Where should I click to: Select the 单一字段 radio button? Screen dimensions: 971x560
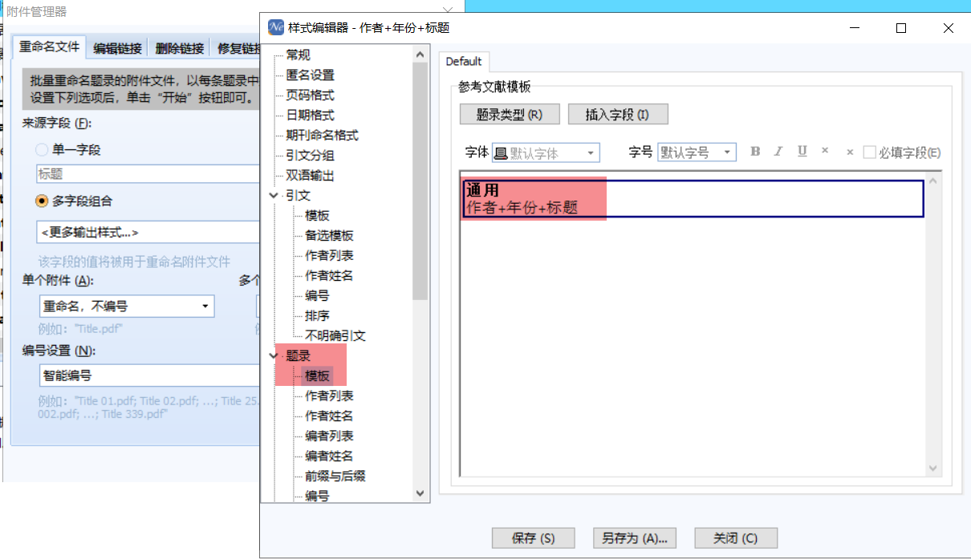click(42, 149)
